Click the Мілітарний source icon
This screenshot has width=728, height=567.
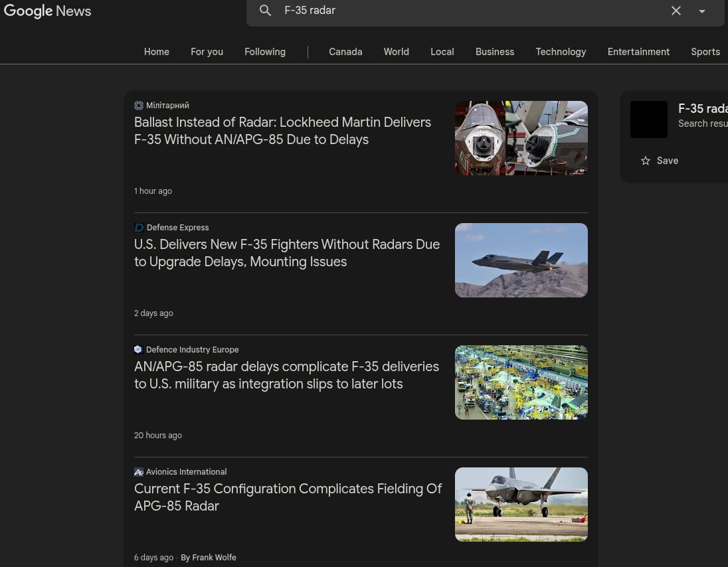pos(138,106)
